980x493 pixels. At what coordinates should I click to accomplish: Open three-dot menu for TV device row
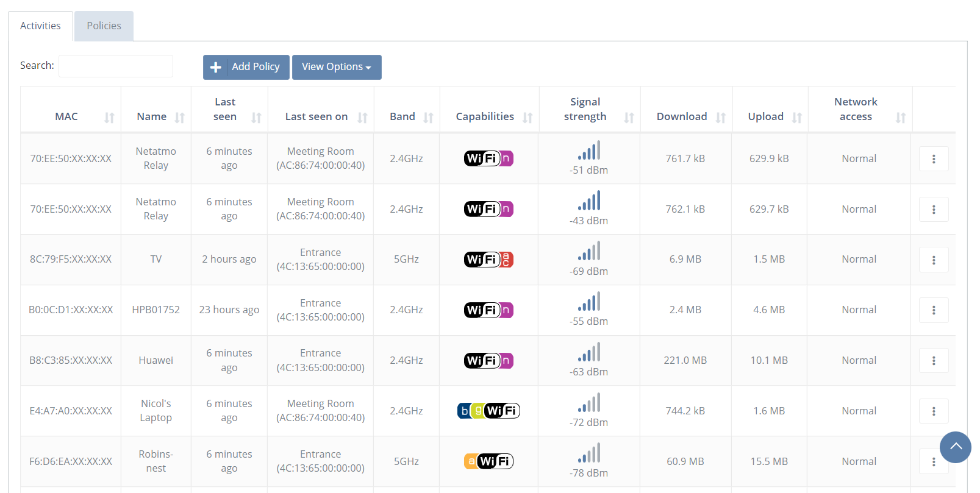(933, 260)
